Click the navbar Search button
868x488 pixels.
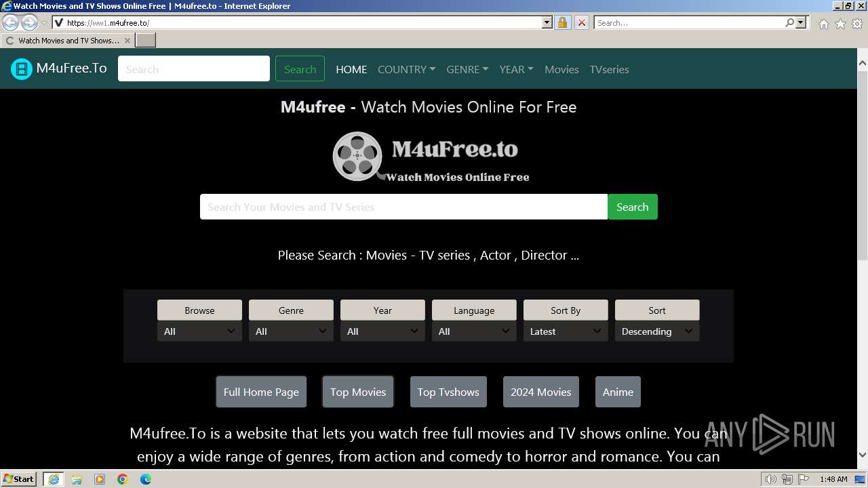(x=300, y=69)
